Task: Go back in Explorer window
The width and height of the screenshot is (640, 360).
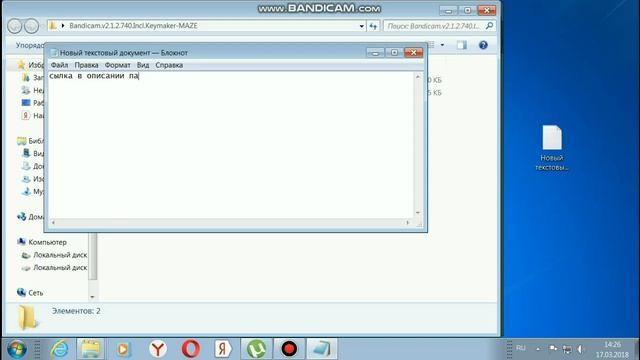Action: pyautogui.click(x=15, y=26)
